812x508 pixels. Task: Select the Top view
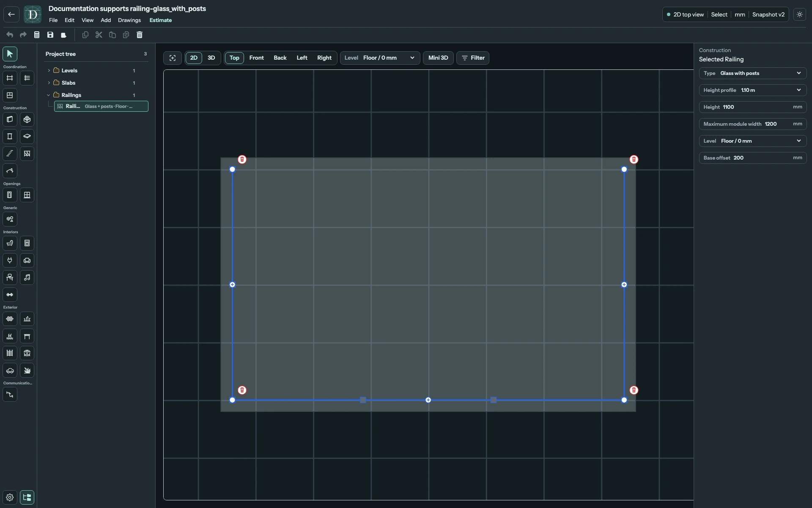[234, 58]
